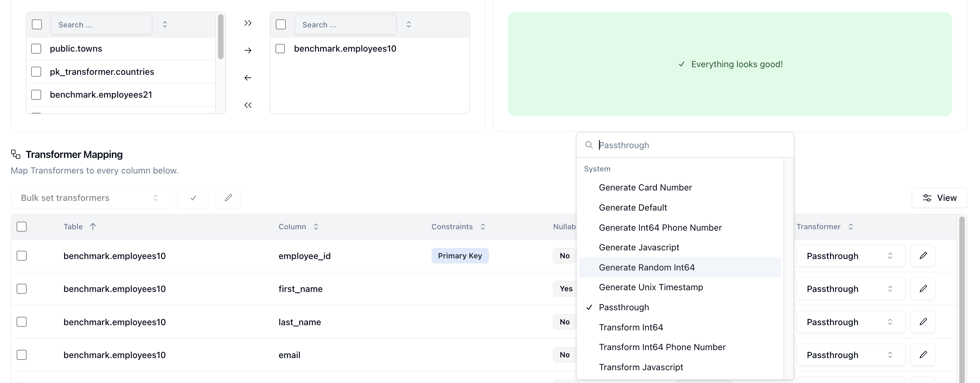This screenshot has width=980, height=383.
Task: Check the benchmark.employees10 destination list checkbox
Action: click(x=280, y=49)
